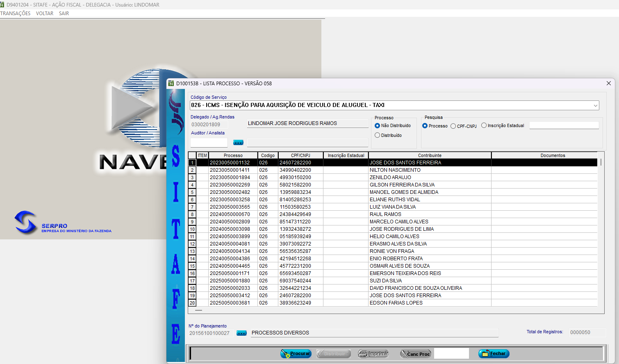Close the Lista Processo dialog window
The image size is (619, 364).
[608, 83]
